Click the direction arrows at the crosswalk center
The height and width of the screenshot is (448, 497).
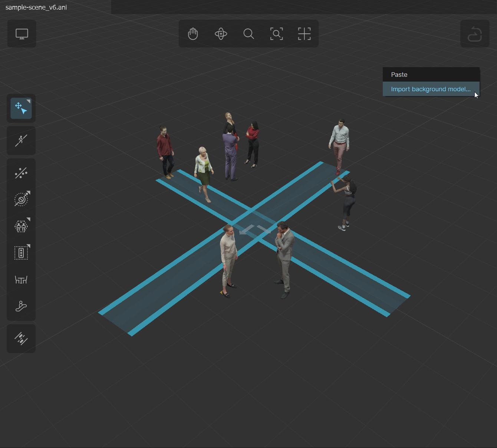255,230
